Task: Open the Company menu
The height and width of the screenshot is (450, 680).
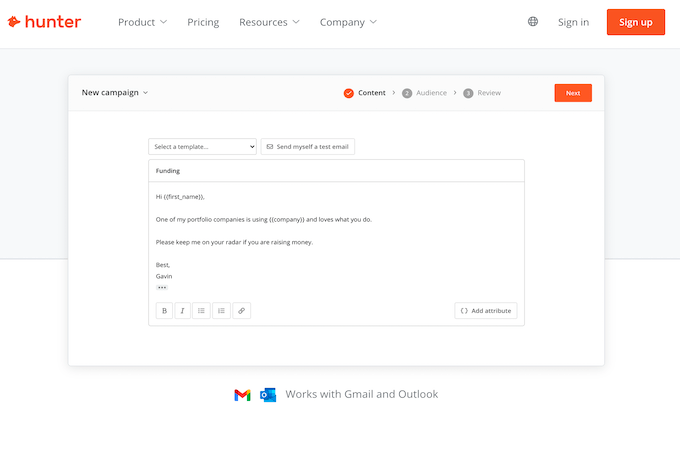Action: [348, 22]
